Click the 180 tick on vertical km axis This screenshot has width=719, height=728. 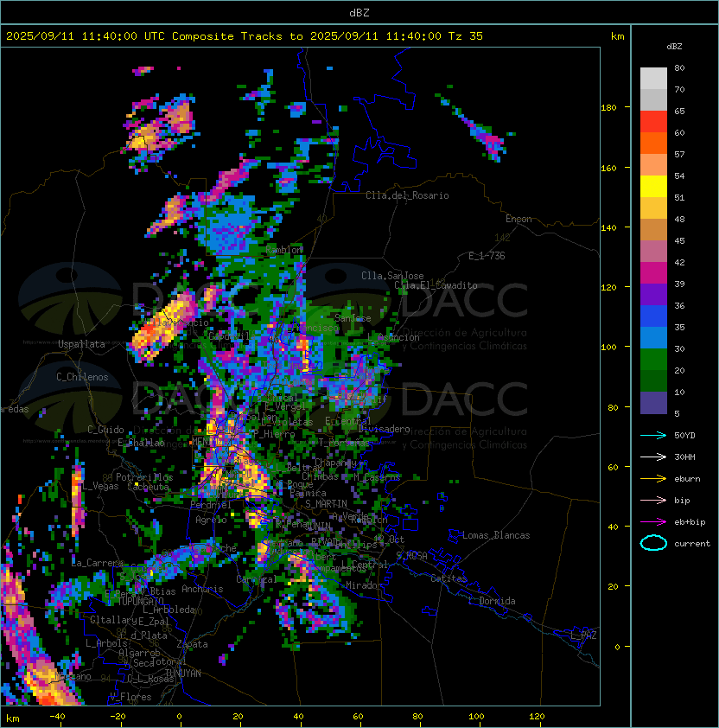pyautogui.click(x=608, y=108)
